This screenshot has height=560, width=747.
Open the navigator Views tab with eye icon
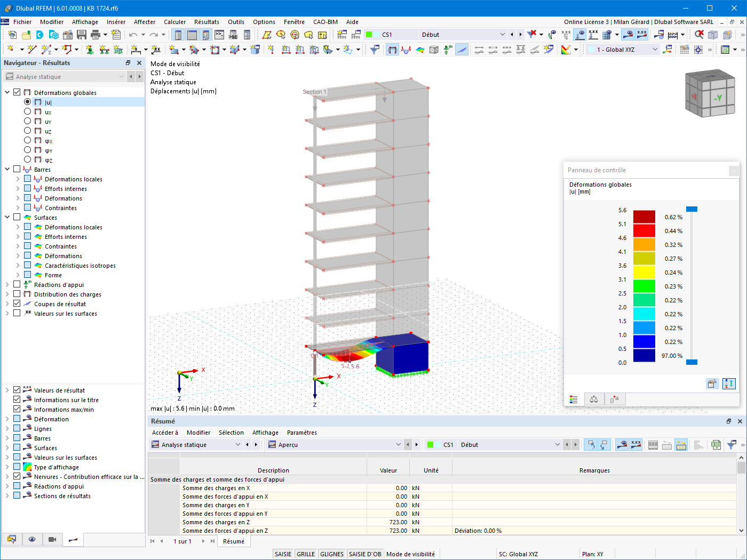click(32, 539)
